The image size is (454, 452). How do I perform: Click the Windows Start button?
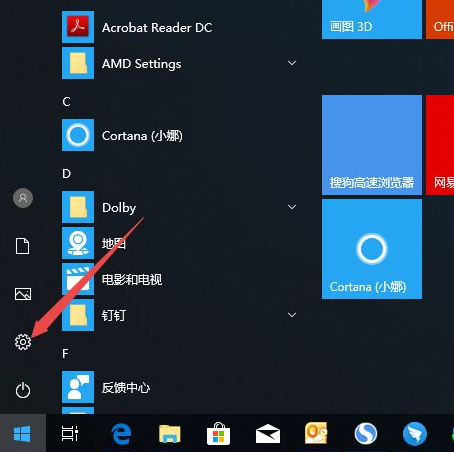point(23,433)
